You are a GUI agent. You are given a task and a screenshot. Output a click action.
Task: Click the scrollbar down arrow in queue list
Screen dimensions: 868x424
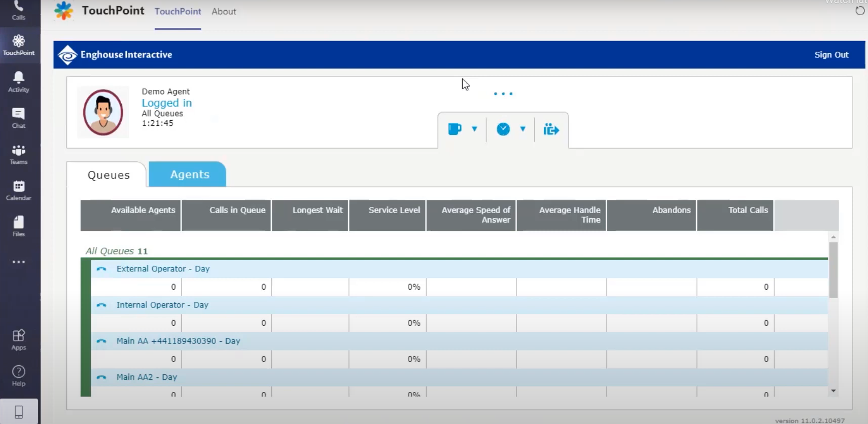pyautogui.click(x=833, y=391)
